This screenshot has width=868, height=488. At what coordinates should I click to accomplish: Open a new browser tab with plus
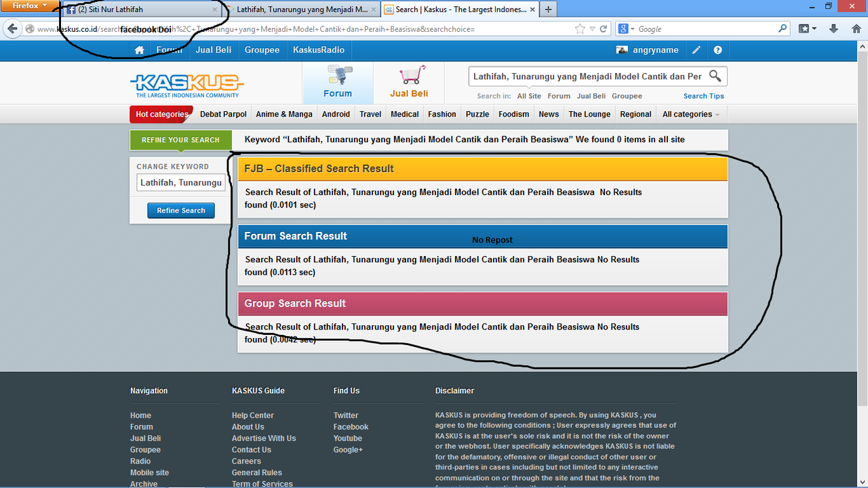[x=549, y=9]
